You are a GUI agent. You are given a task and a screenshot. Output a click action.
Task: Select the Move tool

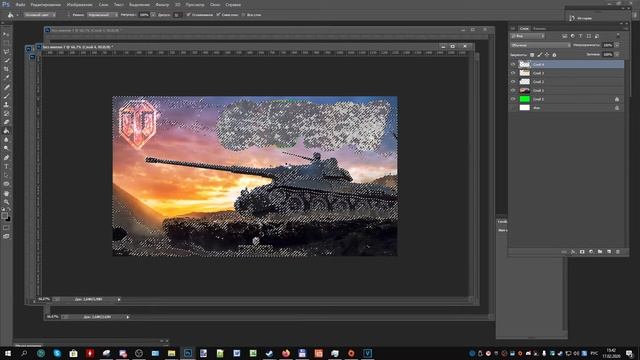(6, 34)
